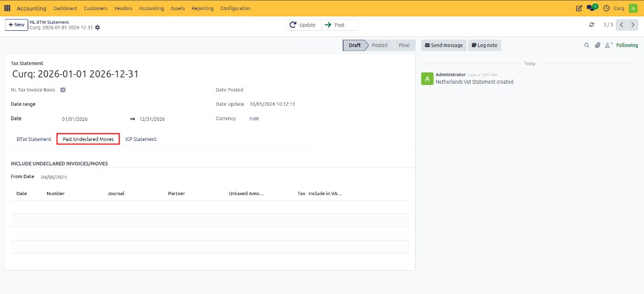Go to previous record arrow
The height and width of the screenshot is (294, 644).
click(x=621, y=25)
